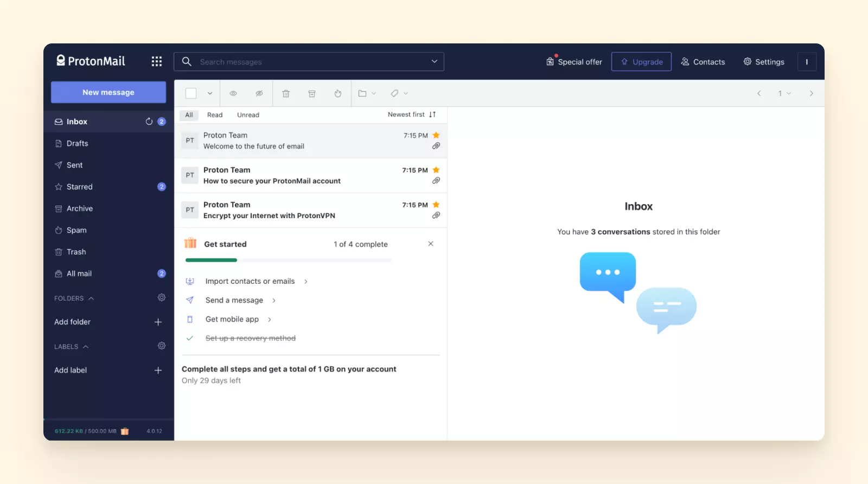Open page number dropdown
Image resolution: width=868 pixels, height=484 pixels.
(x=784, y=93)
